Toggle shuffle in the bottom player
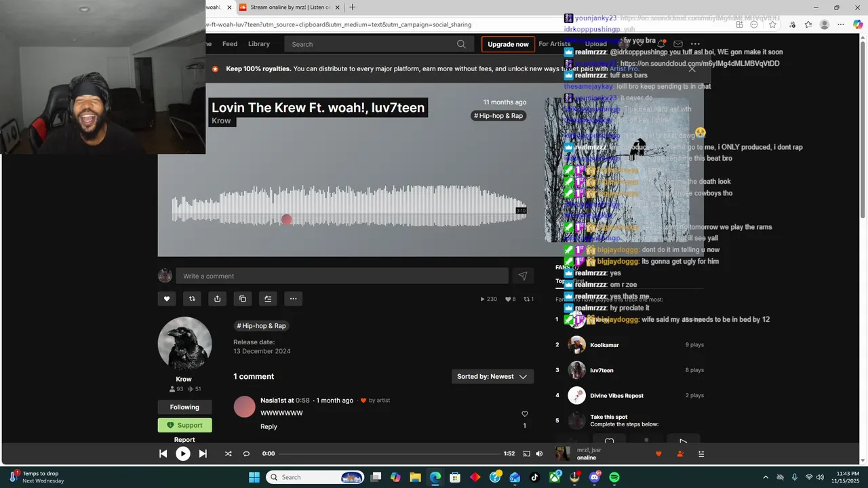 tap(228, 454)
